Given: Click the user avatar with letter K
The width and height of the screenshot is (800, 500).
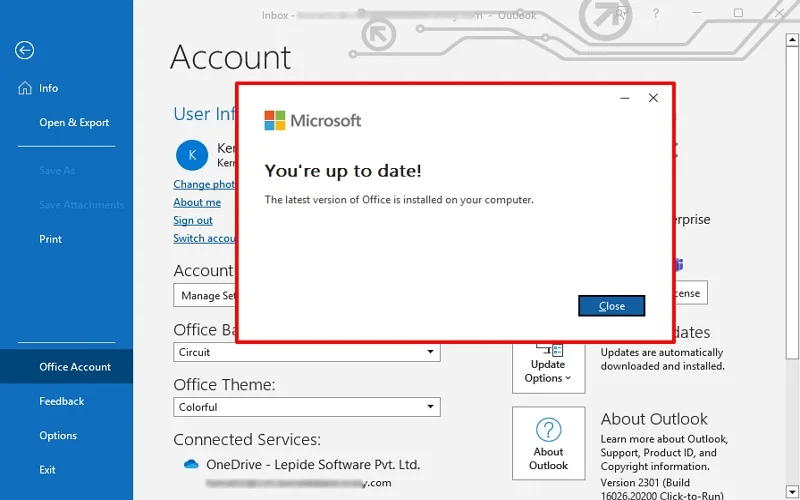Looking at the screenshot, I should point(192,155).
